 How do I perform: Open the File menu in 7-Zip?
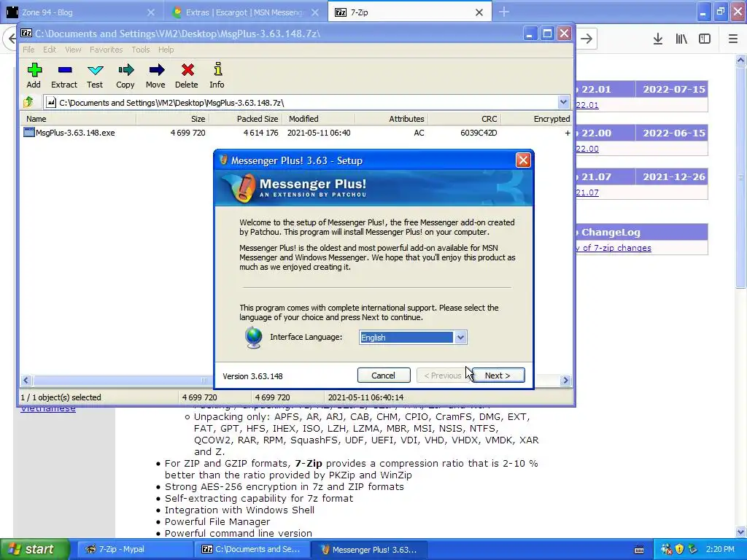point(28,50)
